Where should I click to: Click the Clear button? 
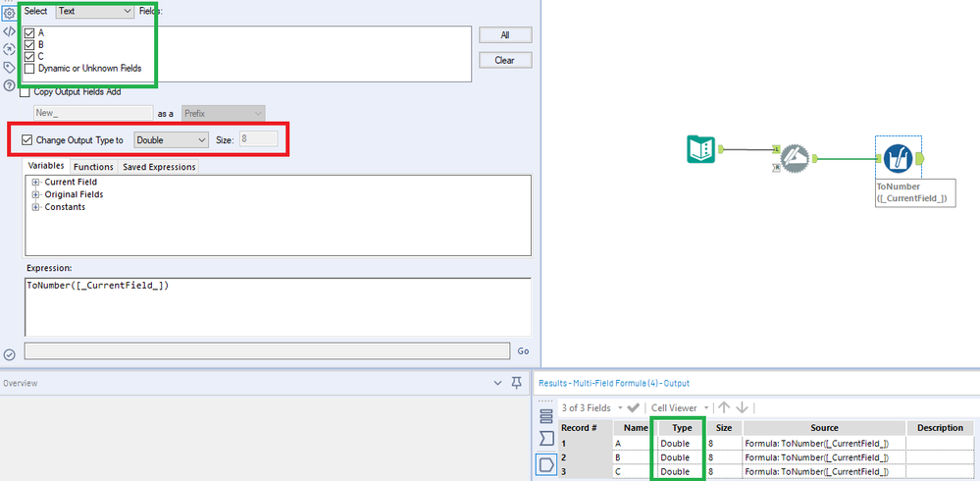click(x=505, y=60)
